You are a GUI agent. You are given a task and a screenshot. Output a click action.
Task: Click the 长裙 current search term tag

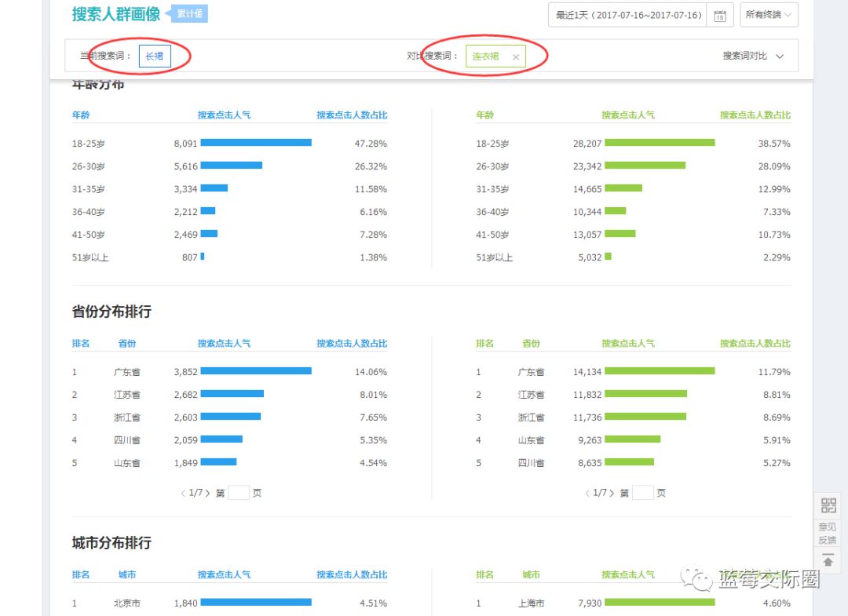click(x=155, y=56)
